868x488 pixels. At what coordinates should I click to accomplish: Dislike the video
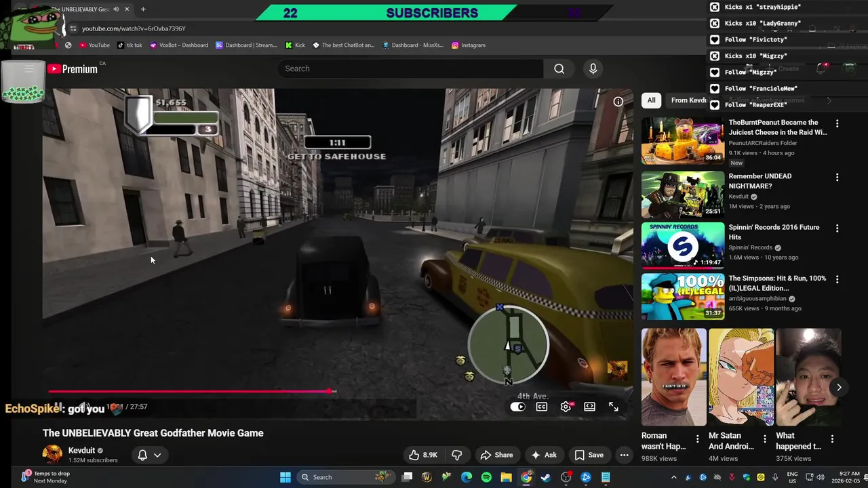click(457, 455)
